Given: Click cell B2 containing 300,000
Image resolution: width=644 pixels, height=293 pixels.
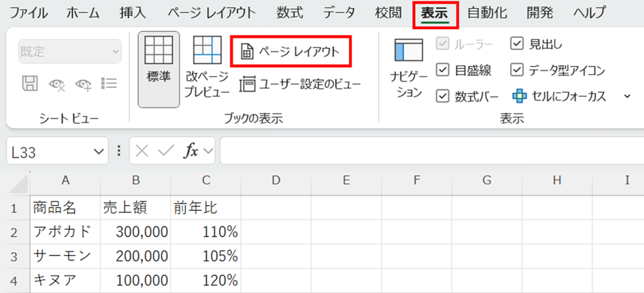Looking at the screenshot, I should tap(135, 233).
